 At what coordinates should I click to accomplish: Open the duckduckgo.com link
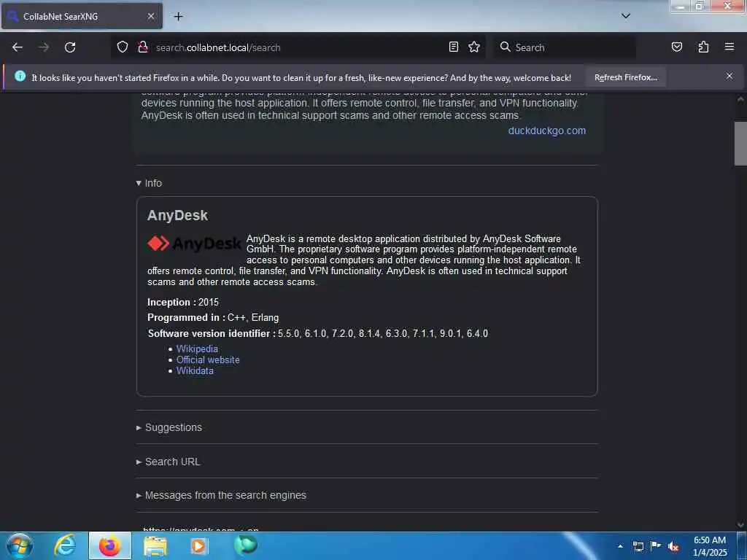(x=547, y=131)
